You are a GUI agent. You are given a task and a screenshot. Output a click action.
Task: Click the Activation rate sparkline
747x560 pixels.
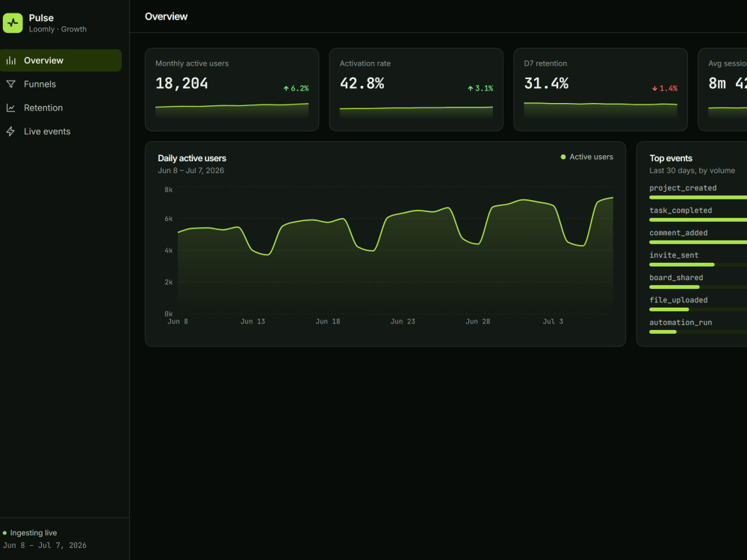click(416, 112)
